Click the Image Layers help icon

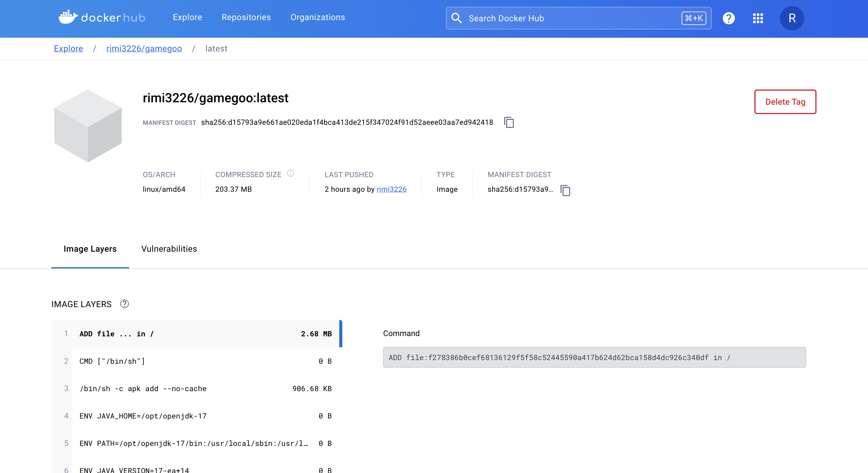pos(124,304)
